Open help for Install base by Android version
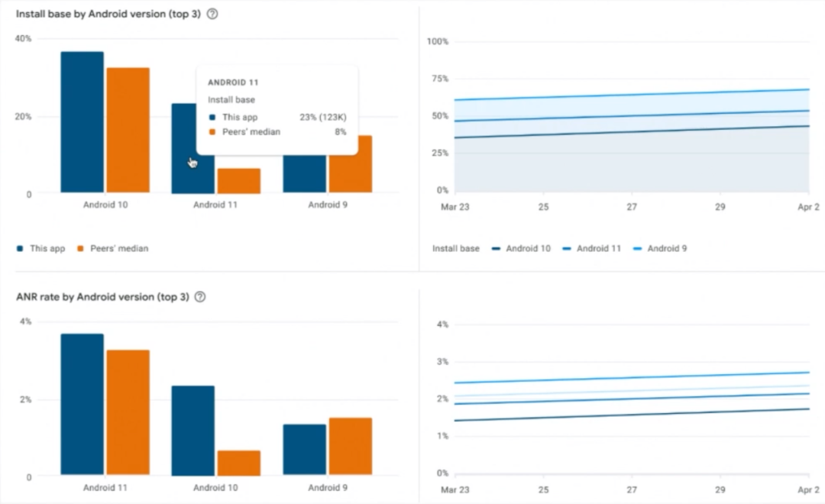825x504 pixels. pos(212,15)
